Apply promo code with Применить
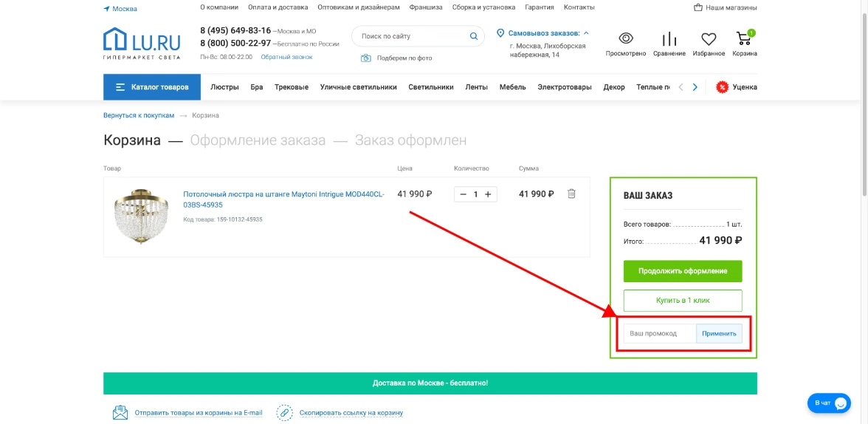Screen dimensions: 868x424 pos(719,334)
